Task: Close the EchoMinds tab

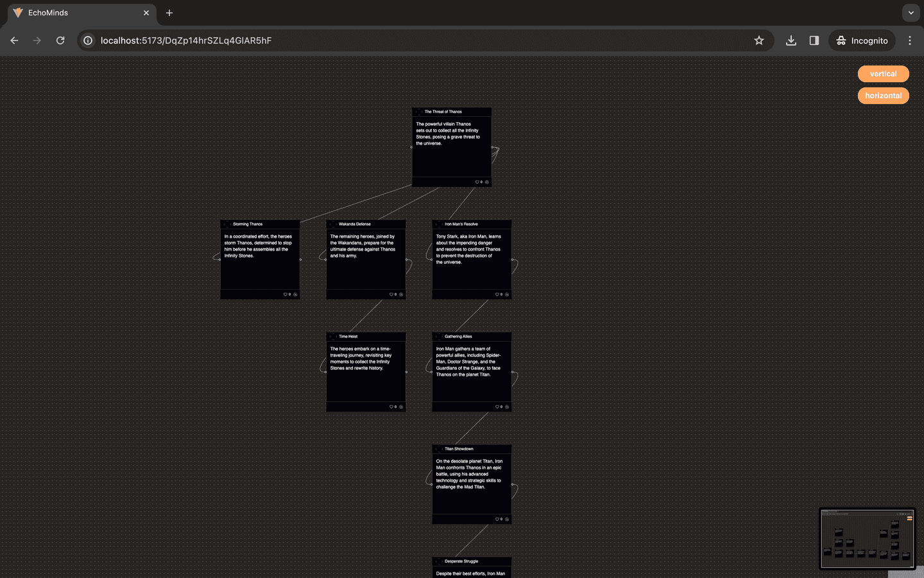Action: 146,13
